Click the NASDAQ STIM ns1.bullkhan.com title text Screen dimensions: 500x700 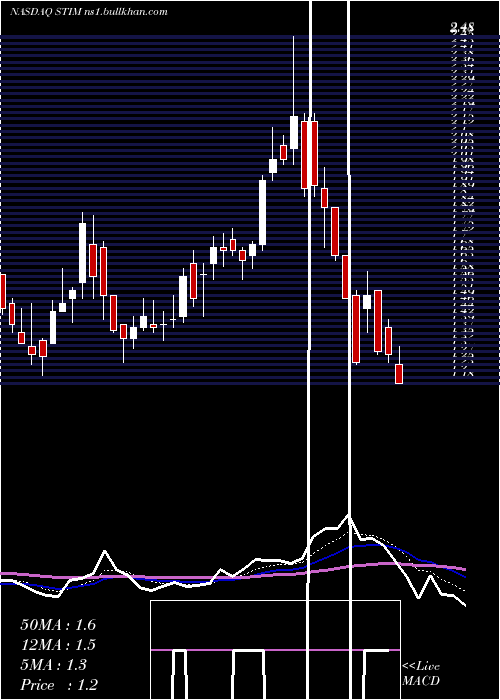pyautogui.click(x=88, y=12)
